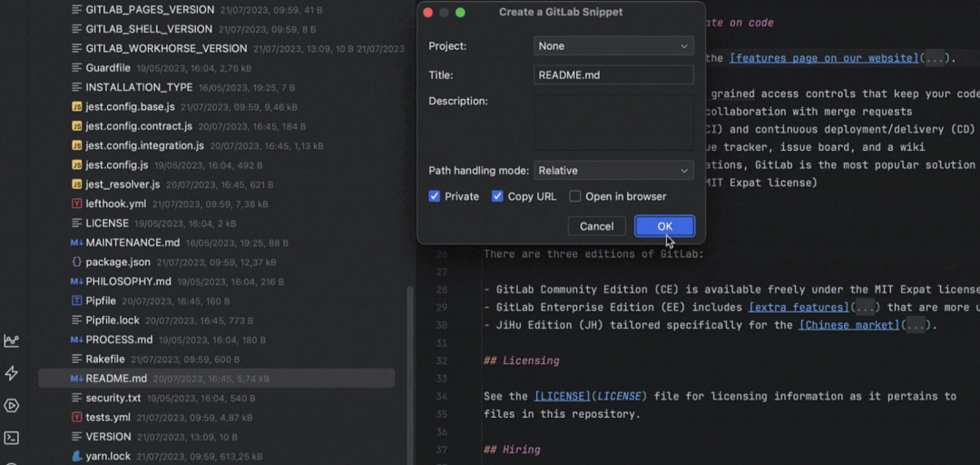Click the jest.config.integration.js JS file icon

[x=77, y=146]
